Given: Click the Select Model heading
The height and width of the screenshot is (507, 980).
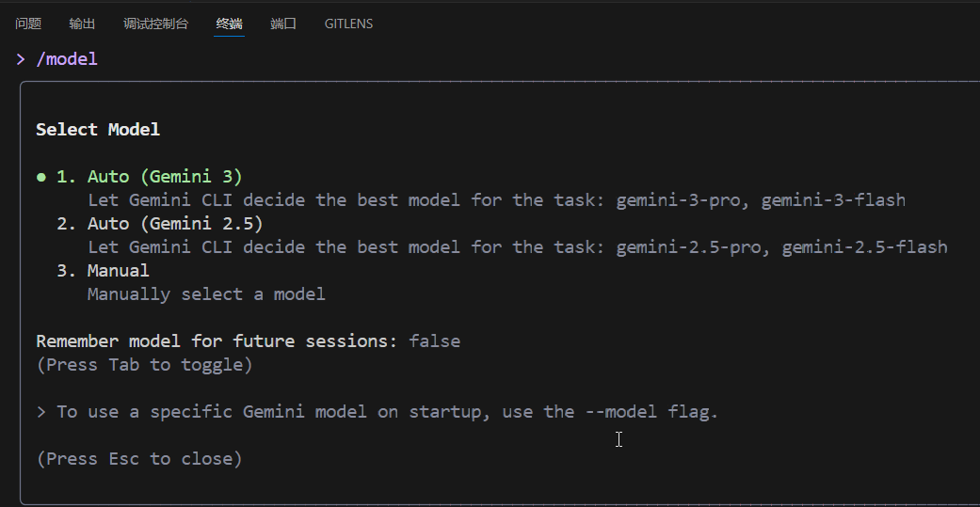Looking at the screenshot, I should pyautogui.click(x=98, y=130).
